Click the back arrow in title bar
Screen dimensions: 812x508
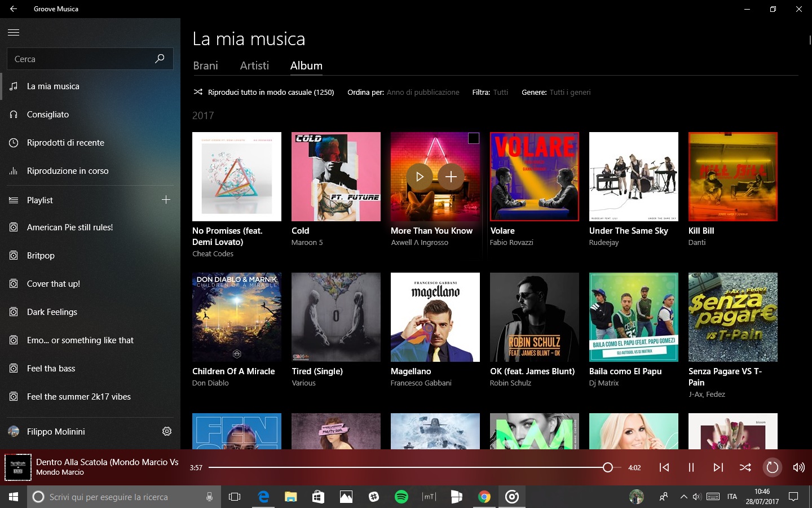(14, 9)
